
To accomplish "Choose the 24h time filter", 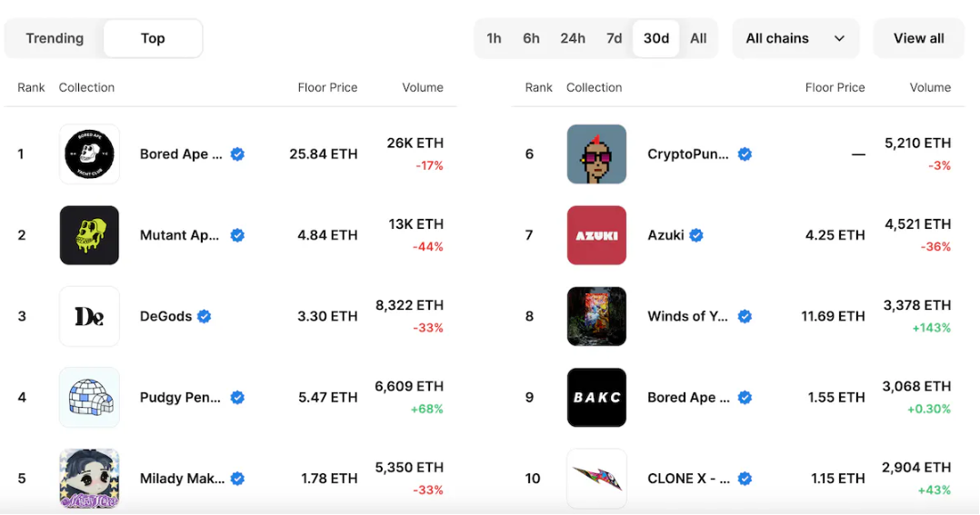I will click(x=573, y=38).
